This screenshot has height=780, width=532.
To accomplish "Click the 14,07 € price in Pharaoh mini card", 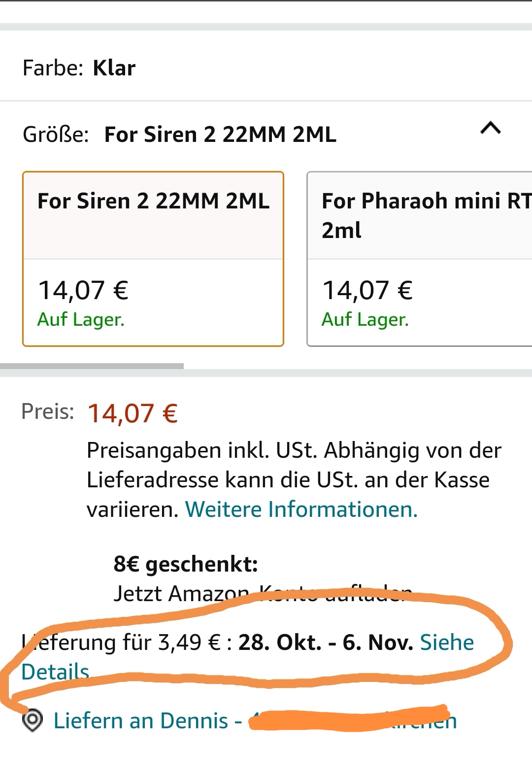I will (x=367, y=290).
